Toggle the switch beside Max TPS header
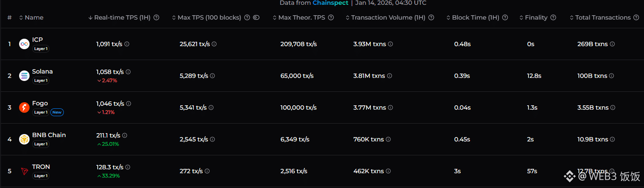 256,18
